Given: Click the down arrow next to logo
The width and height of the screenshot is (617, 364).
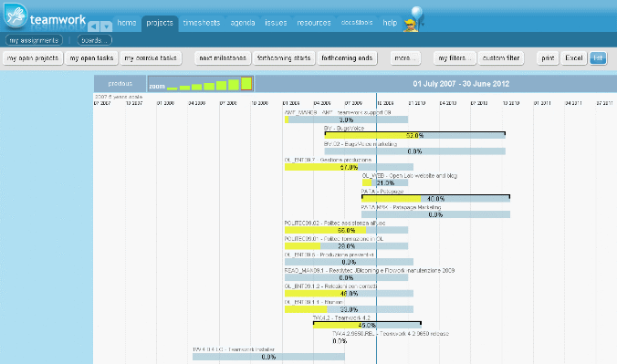Looking at the screenshot, I should click(x=106, y=26).
